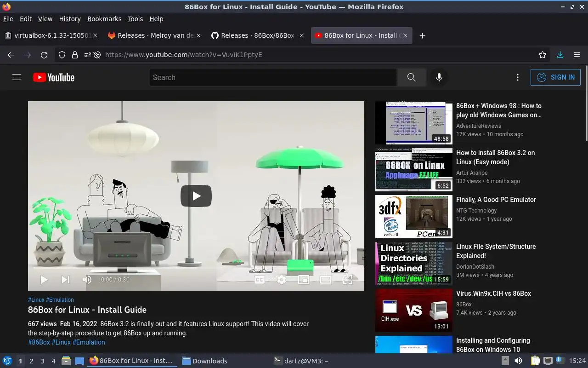Open the Lubuntu start menu icon
This screenshot has height=368, width=588.
(7, 361)
